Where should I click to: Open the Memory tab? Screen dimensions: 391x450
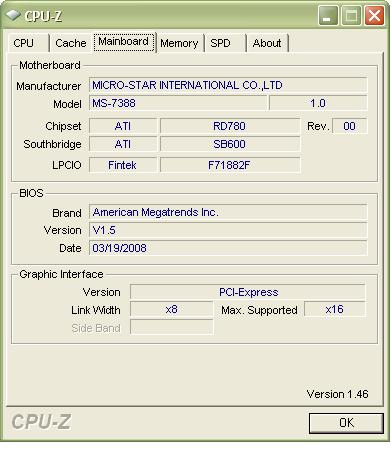click(x=179, y=43)
